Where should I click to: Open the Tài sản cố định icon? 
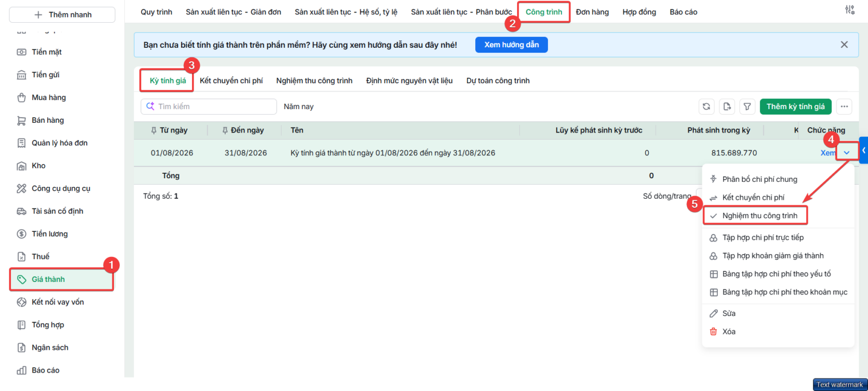(x=22, y=211)
